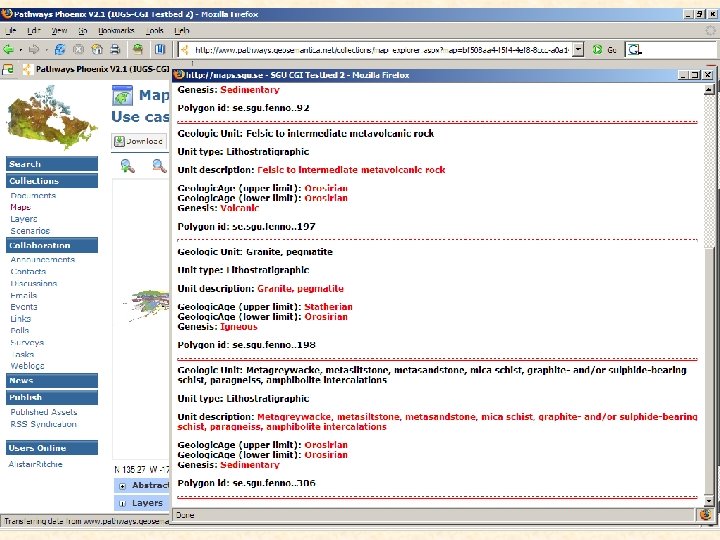This screenshot has width=720, height=540.
Task: Click the Stop loading icon
Action: [79, 49]
